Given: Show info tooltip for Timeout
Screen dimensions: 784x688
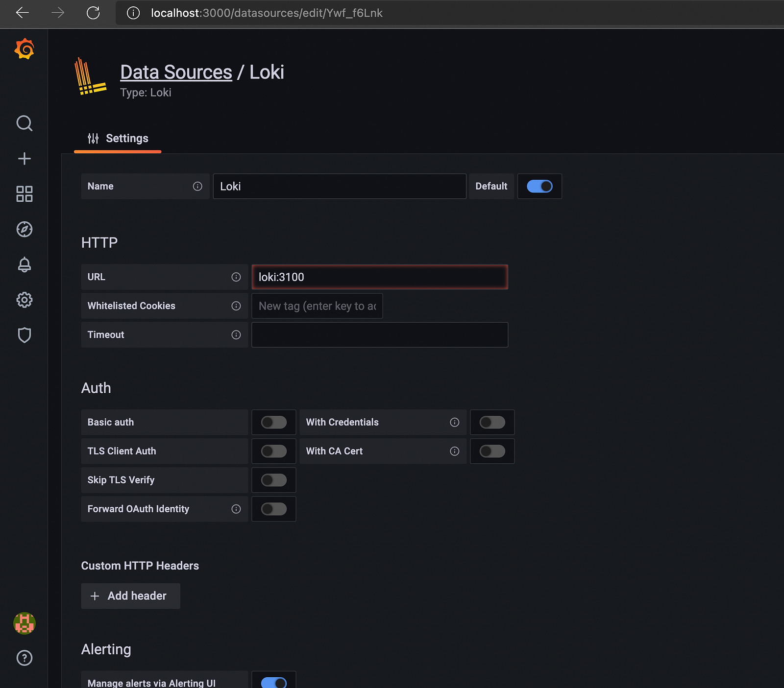Looking at the screenshot, I should click(x=236, y=335).
